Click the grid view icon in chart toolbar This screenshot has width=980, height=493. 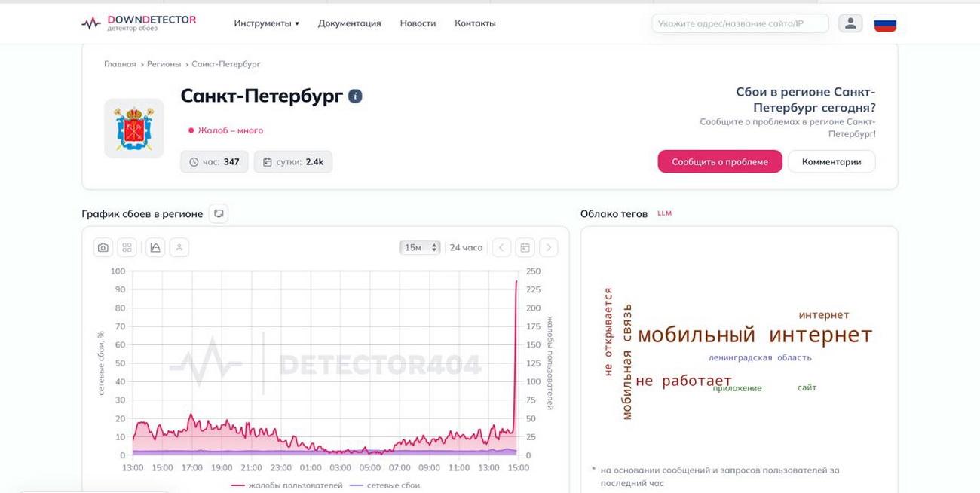click(x=127, y=247)
